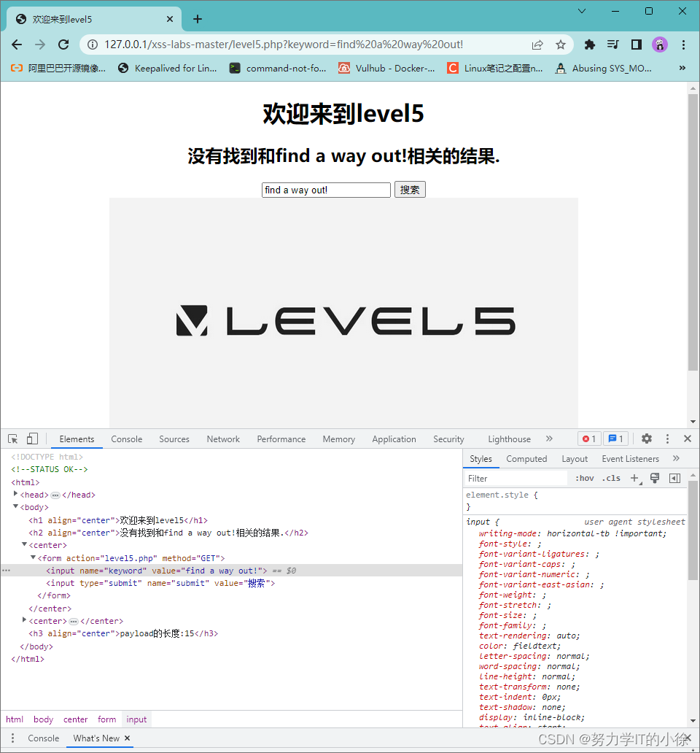Close the DevTools panel

pyautogui.click(x=688, y=439)
